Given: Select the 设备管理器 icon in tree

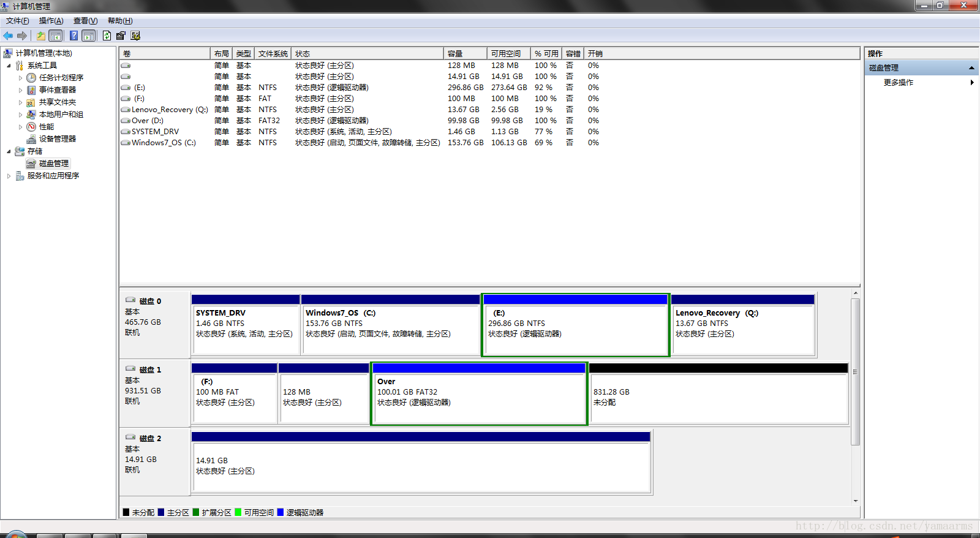Looking at the screenshot, I should [x=31, y=139].
